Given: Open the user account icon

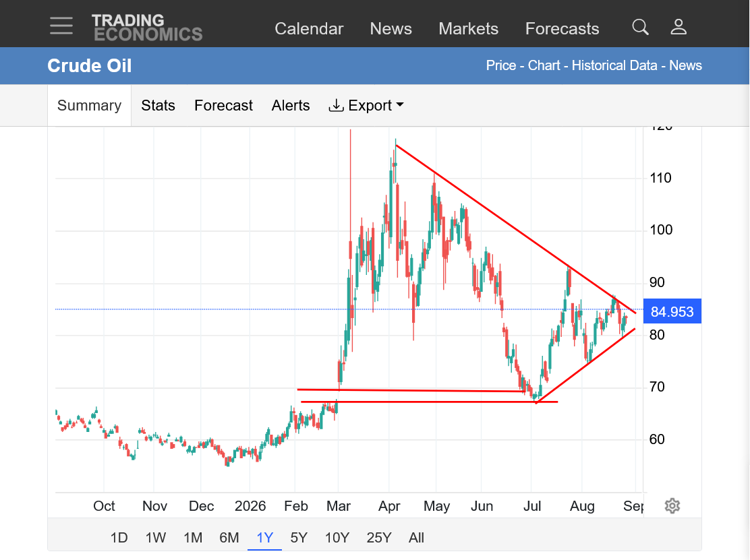Looking at the screenshot, I should pyautogui.click(x=679, y=27).
